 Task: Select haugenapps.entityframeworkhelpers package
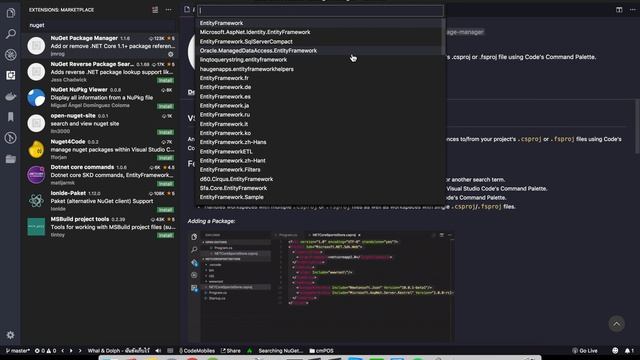(x=319, y=69)
